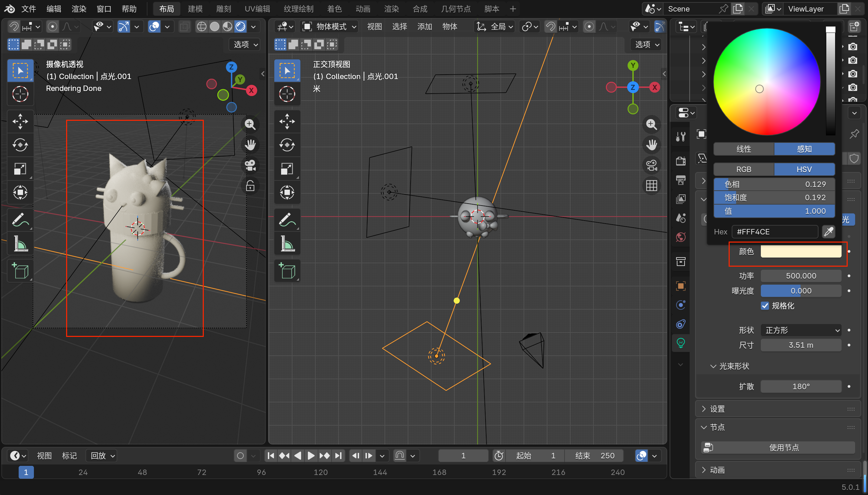The width and height of the screenshot is (868, 495).
Task: Switch color picker to RGB mode
Action: (743, 169)
